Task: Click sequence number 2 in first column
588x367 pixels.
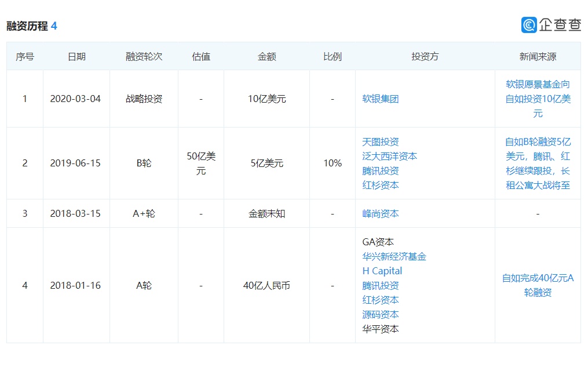Action: pyautogui.click(x=25, y=163)
